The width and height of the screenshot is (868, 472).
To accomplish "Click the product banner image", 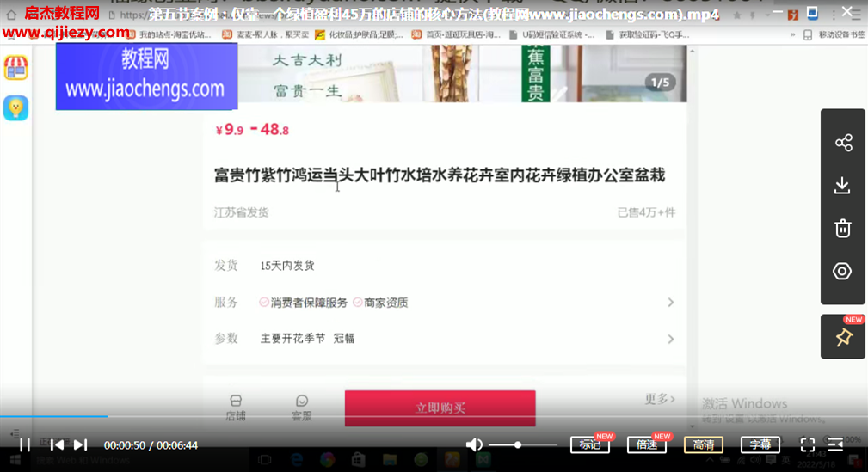I will tap(462, 74).
